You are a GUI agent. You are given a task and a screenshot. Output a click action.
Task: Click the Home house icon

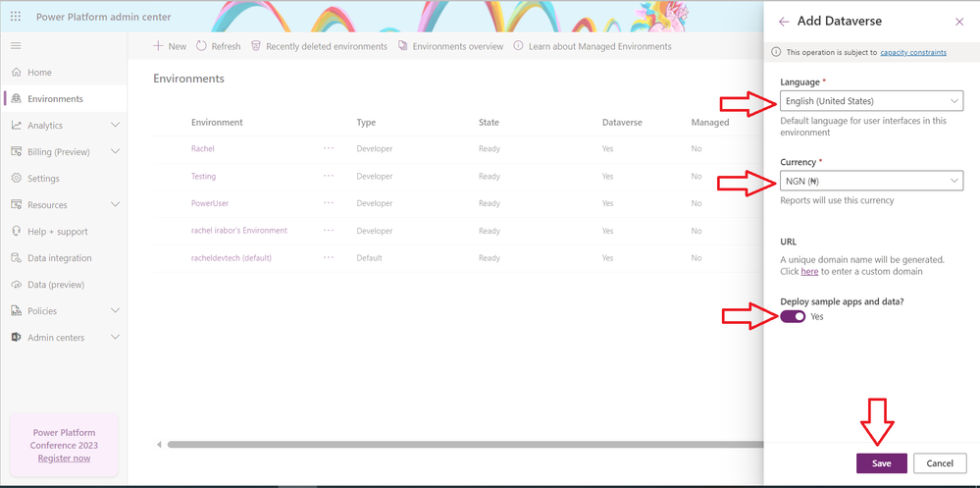17,73
